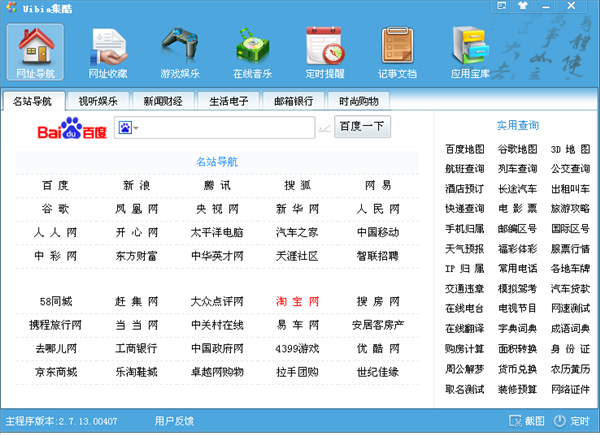Open the 在线翻译 query link
The width and height of the screenshot is (600, 435).
pyautogui.click(x=465, y=329)
